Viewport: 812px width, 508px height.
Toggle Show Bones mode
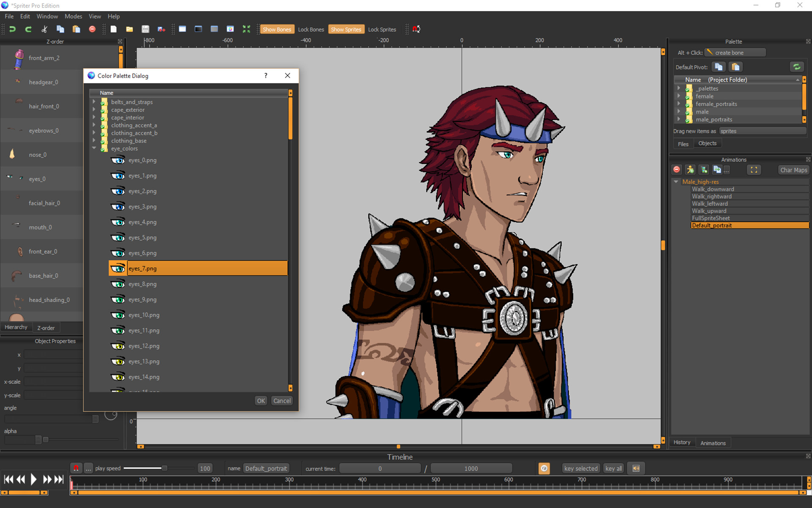click(x=277, y=29)
